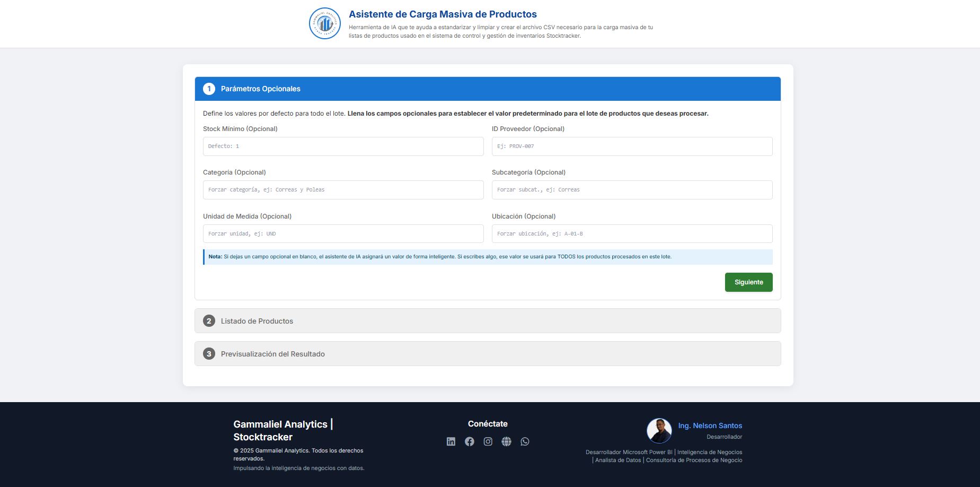Expand the Listado de Productos section
980x487 pixels.
pyautogui.click(x=488, y=321)
